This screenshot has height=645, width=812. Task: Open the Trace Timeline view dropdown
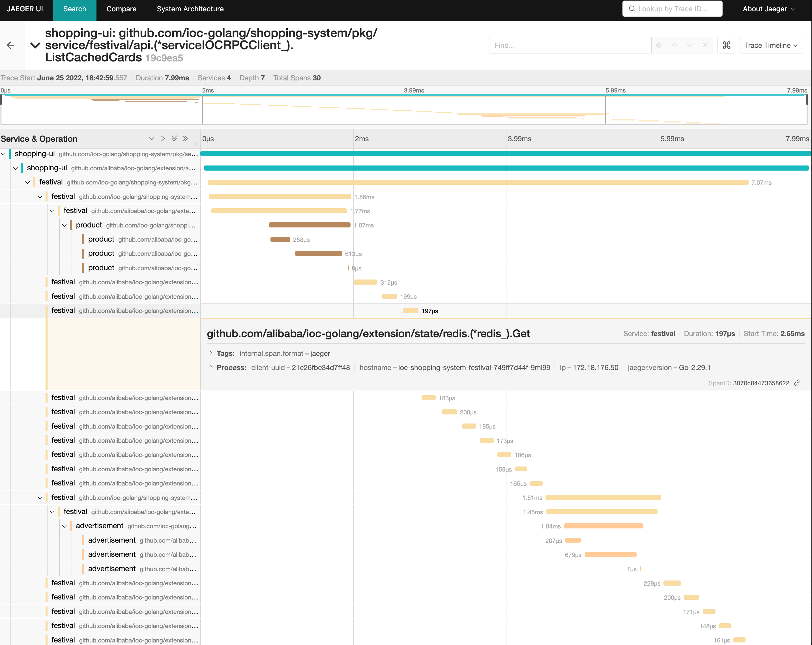pyautogui.click(x=771, y=45)
